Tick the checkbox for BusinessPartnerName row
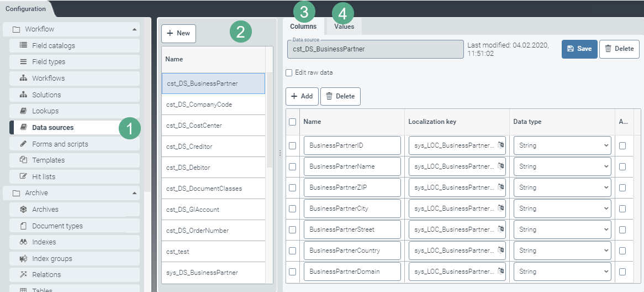Screen dimensions: 644x292 [292, 166]
